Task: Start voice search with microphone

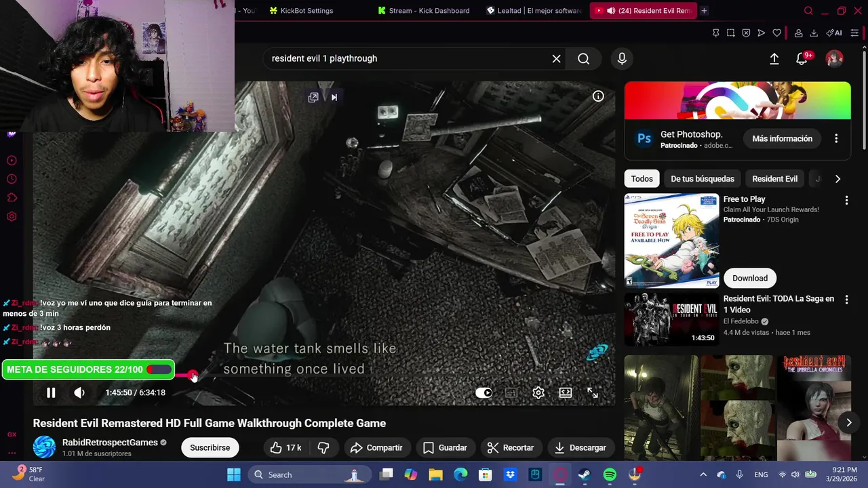Action: (x=622, y=58)
